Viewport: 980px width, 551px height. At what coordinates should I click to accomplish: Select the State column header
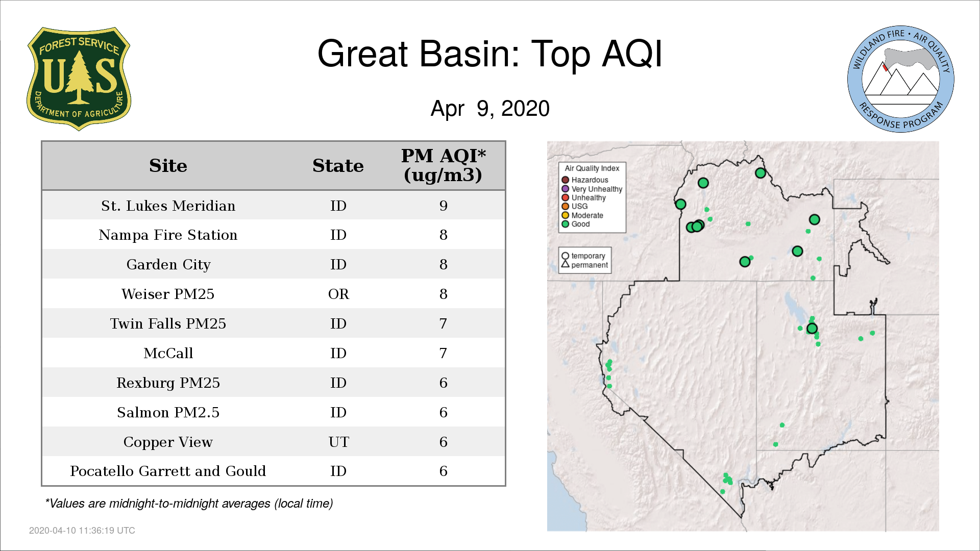pyautogui.click(x=338, y=166)
